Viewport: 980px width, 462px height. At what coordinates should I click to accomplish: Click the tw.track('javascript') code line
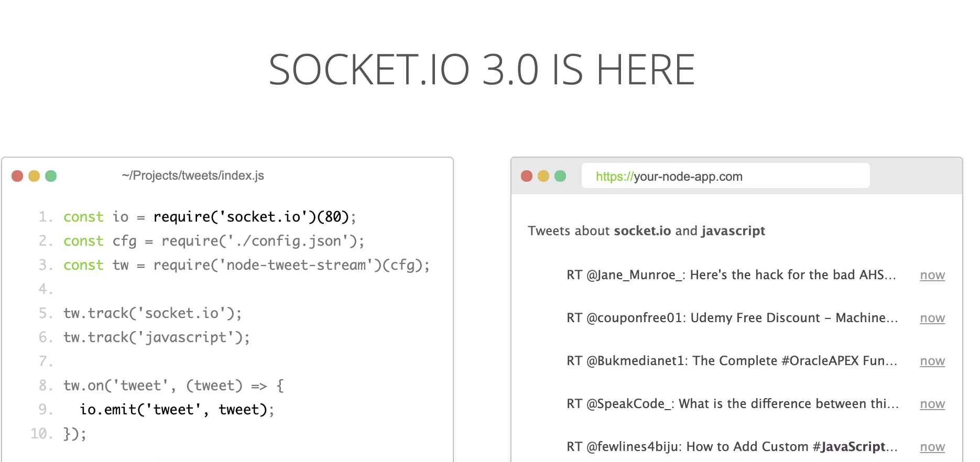pos(157,337)
